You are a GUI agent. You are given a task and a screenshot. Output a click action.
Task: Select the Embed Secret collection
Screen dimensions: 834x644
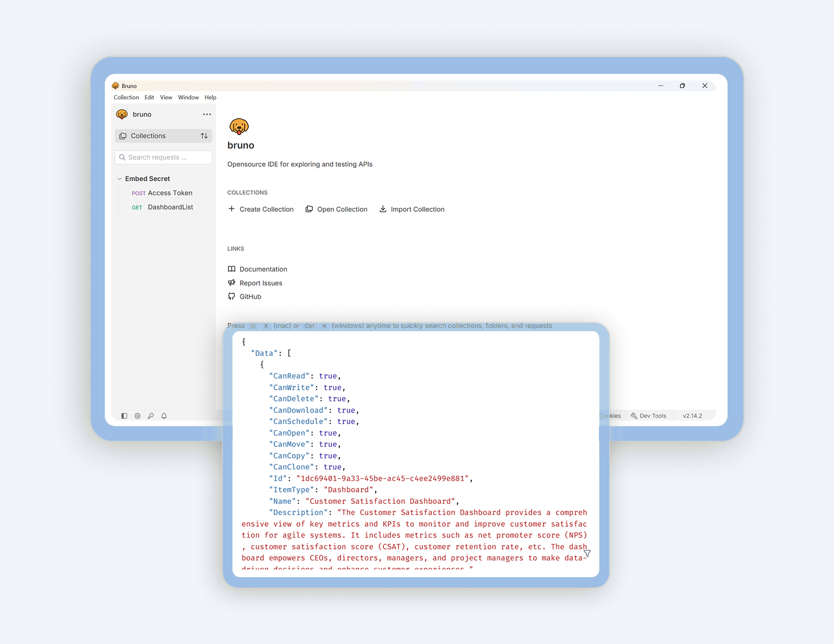pyautogui.click(x=148, y=179)
